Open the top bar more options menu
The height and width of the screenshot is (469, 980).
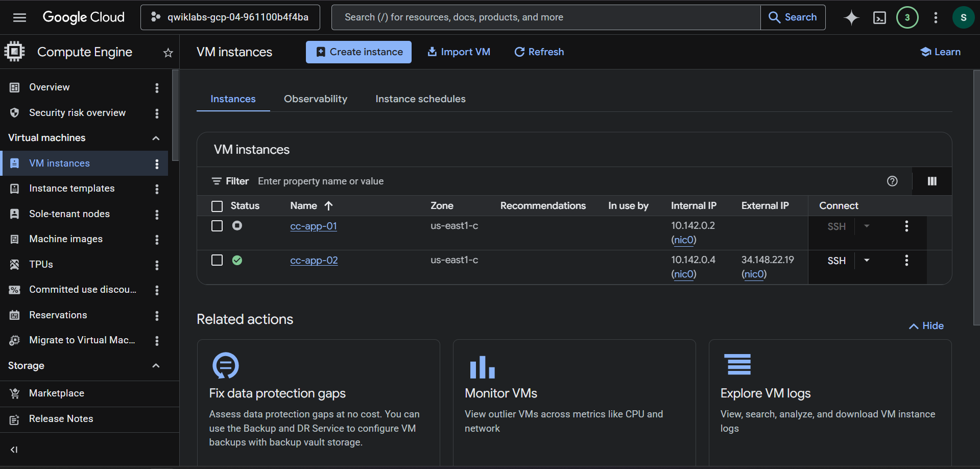pyautogui.click(x=936, y=17)
